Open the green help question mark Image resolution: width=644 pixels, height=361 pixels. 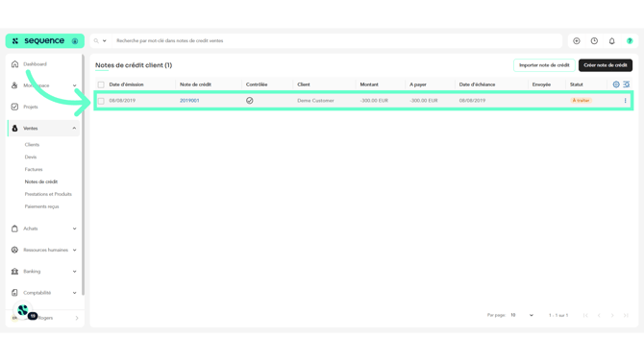[x=630, y=41]
